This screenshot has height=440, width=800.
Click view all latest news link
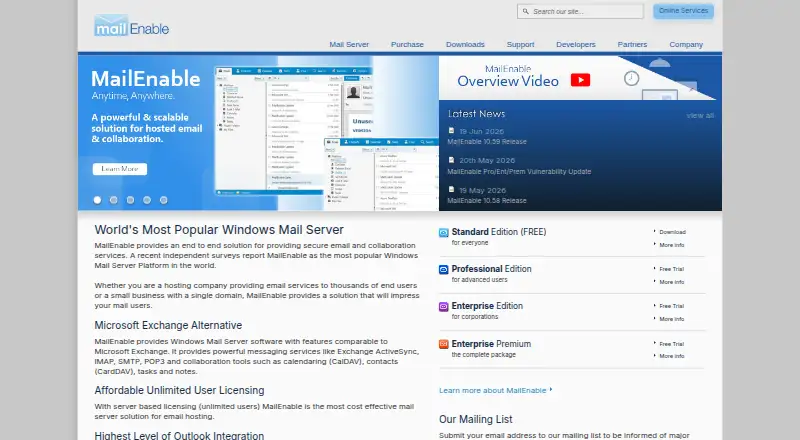tap(700, 115)
